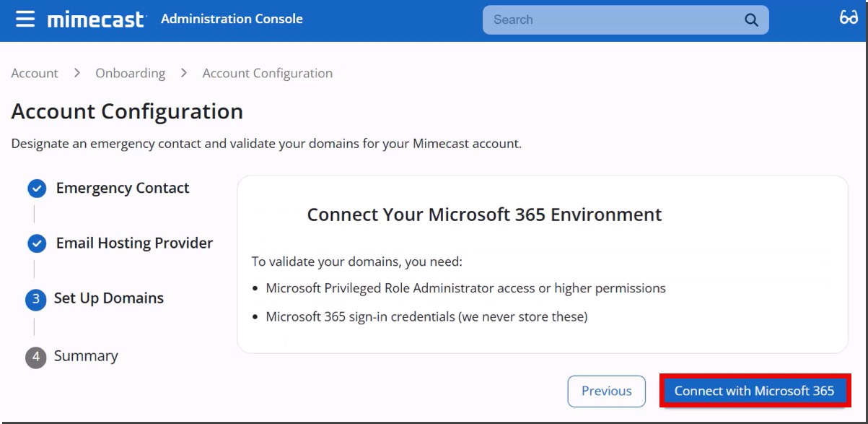Select the Email Hosting Provider step

(133, 243)
